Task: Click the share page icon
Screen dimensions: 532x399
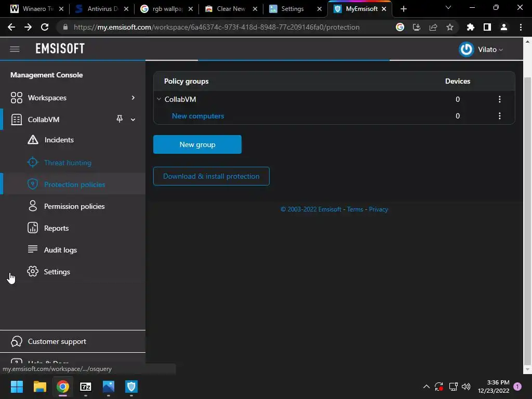Action: [x=433, y=27]
